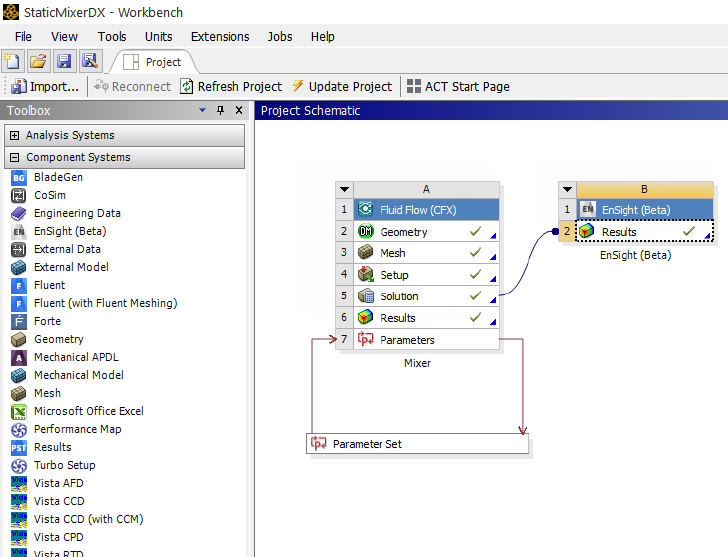Select Fluent (with Fluent Meshing) icon
This screenshot has height=557, width=728.
point(19,303)
